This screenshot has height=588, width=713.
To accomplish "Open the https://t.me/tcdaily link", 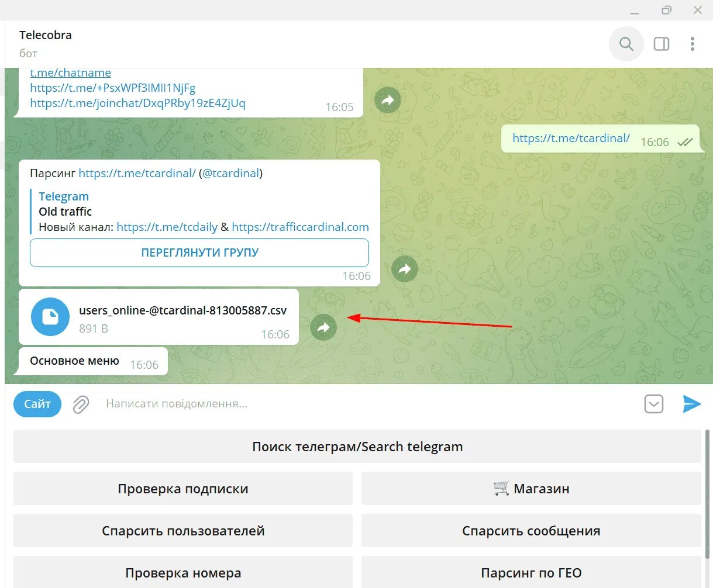I will 167,227.
